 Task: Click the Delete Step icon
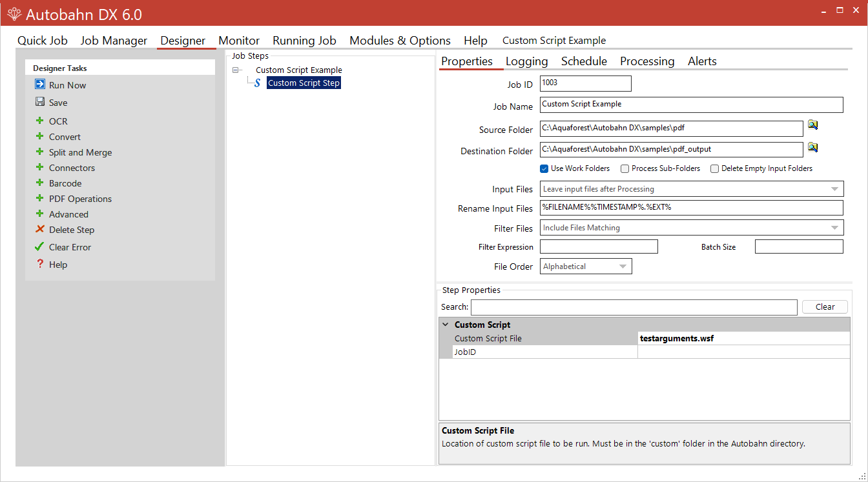40,230
